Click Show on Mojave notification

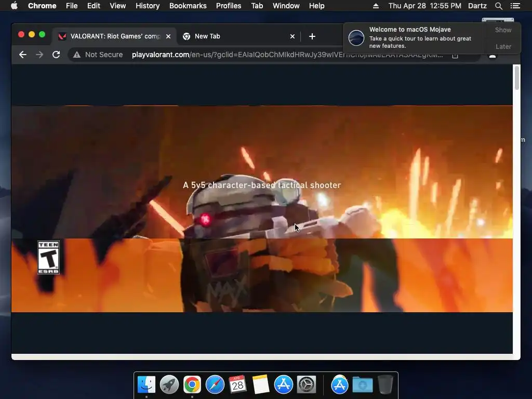pos(503,30)
